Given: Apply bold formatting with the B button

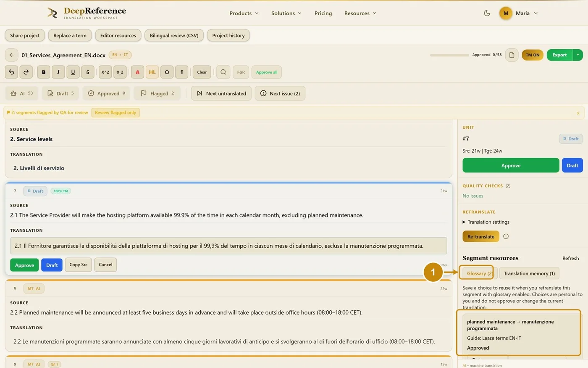Looking at the screenshot, I should coord(44,72).
